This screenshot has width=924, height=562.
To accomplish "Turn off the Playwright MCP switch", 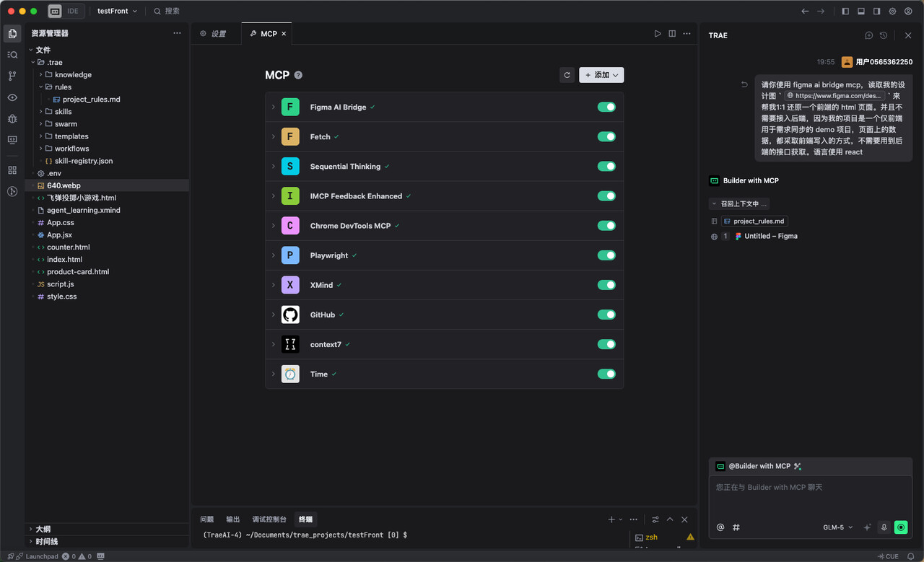I will point(606,255).
